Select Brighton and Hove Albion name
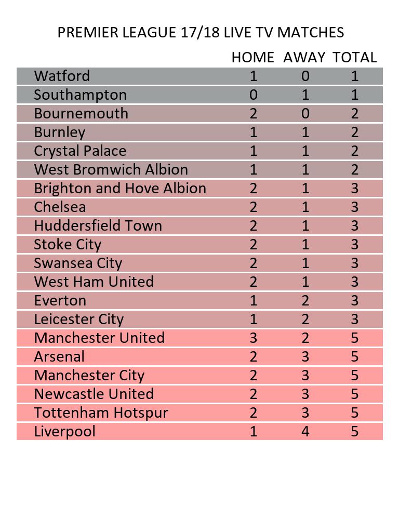The height and width of the screenshot is (532, 399). [120, 189]
